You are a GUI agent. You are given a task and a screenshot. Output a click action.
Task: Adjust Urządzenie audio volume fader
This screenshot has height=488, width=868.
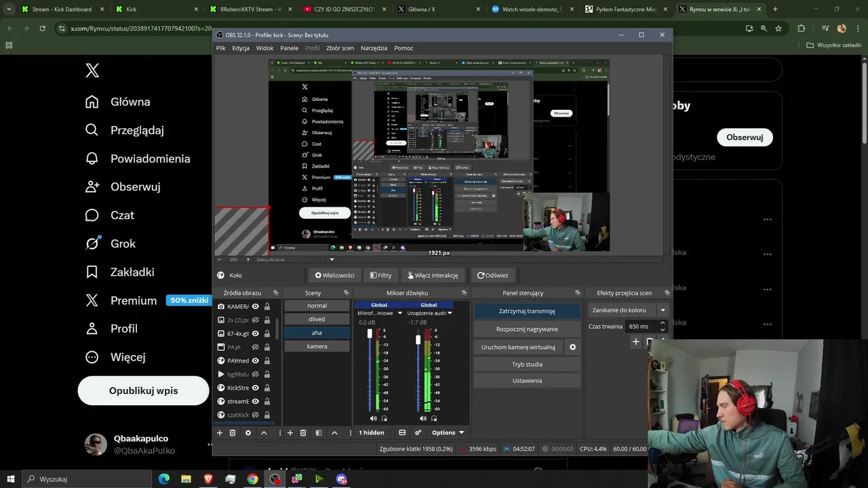[418, 339]
